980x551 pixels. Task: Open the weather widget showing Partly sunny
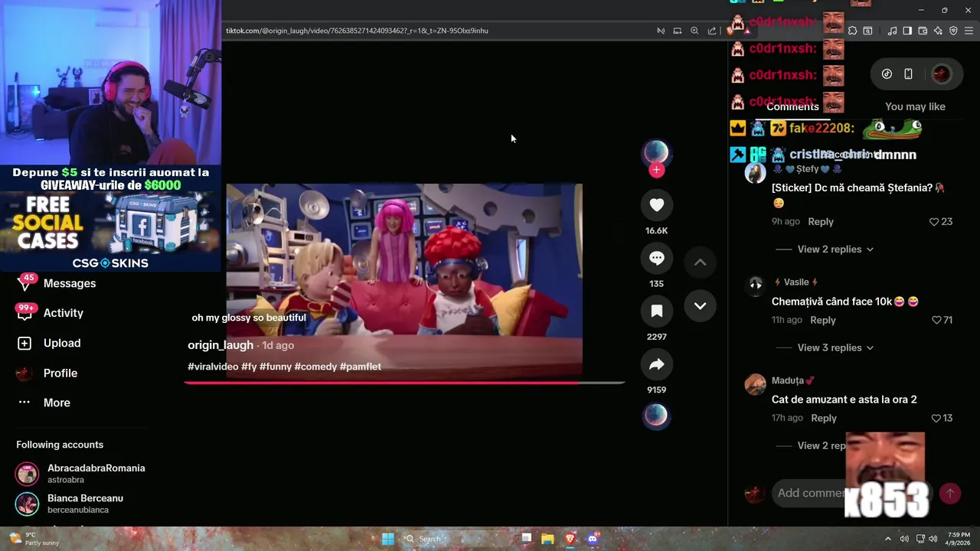(x=33, y=539)
